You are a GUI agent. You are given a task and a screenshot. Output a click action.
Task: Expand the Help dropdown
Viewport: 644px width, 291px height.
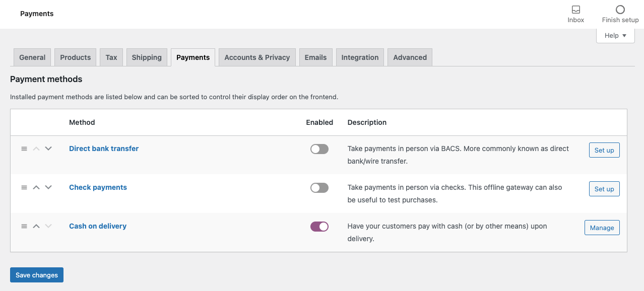(615, 36)
